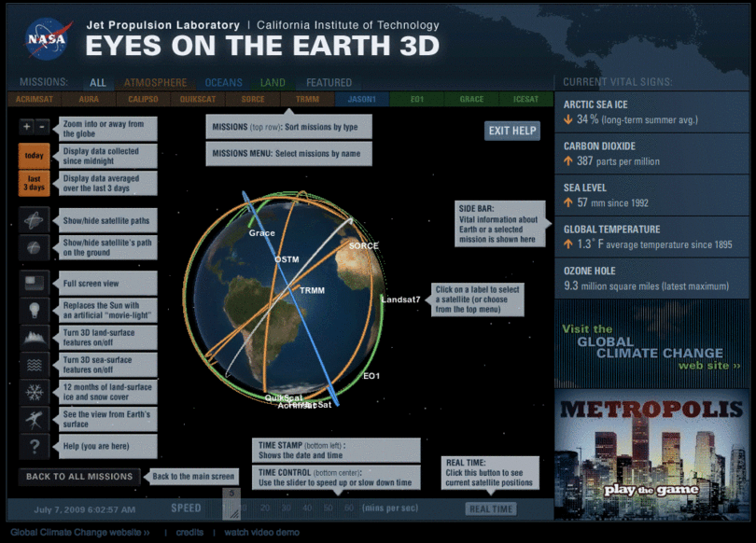Show ice and snow cover snowflake icon
The height and width of the screenshot is (543, 756).
[34, 392]
